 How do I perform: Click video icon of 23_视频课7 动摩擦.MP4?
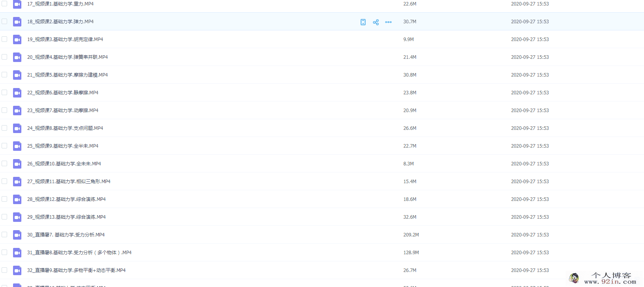(x=17, y=111)
